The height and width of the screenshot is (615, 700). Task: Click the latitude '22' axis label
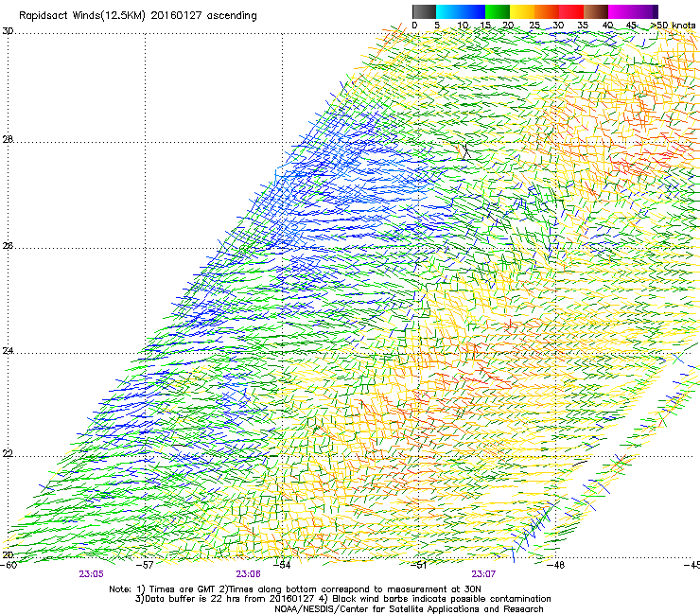(8, 454)
